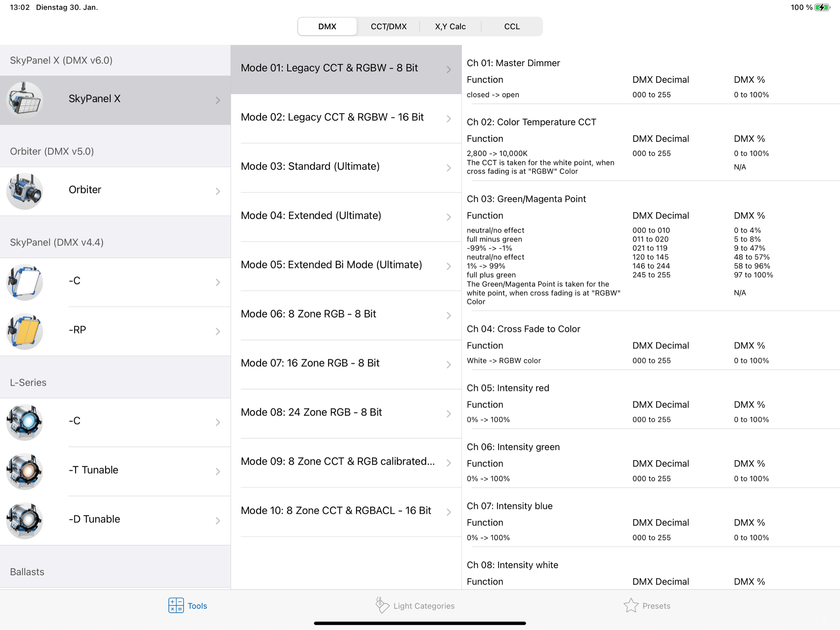Tap the battery charging status icon
This screenshot has height=630, width=840.
click(x=822, y=8)
